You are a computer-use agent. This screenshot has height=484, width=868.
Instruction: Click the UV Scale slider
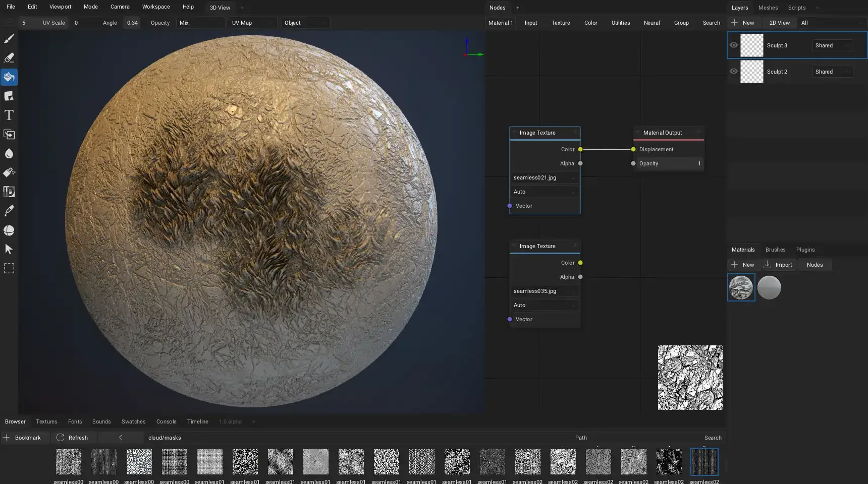(44, 23)
